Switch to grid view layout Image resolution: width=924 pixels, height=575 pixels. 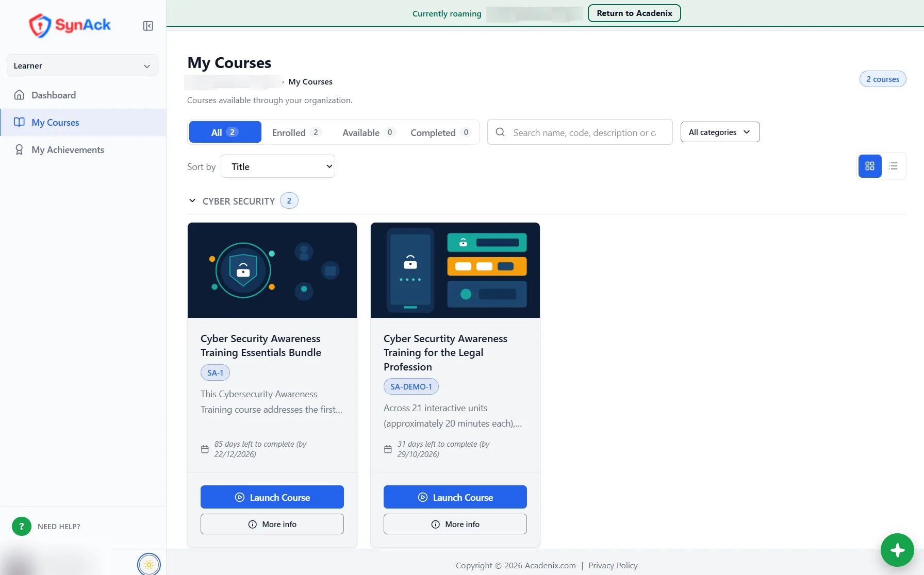point(870,166)
